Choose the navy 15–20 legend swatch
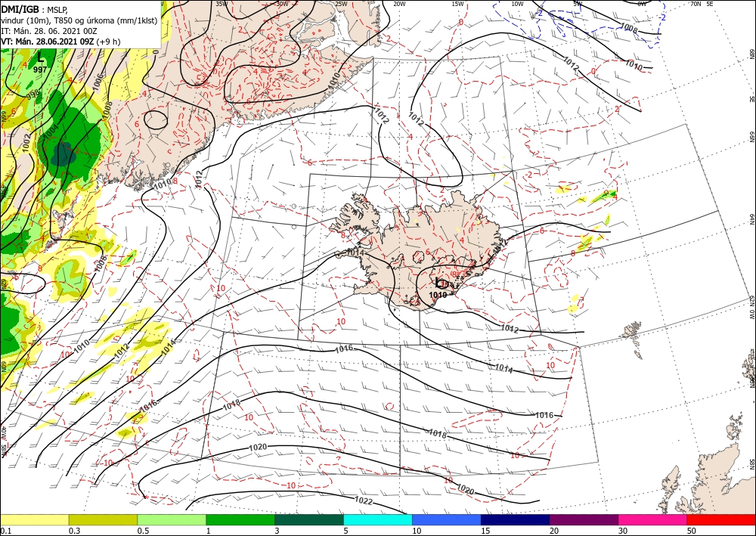 click(516, 519)
